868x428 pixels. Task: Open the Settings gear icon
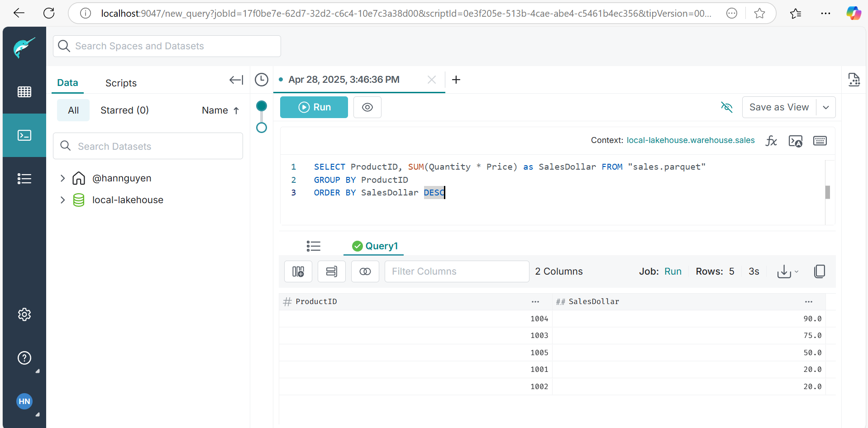coord(24,314)
